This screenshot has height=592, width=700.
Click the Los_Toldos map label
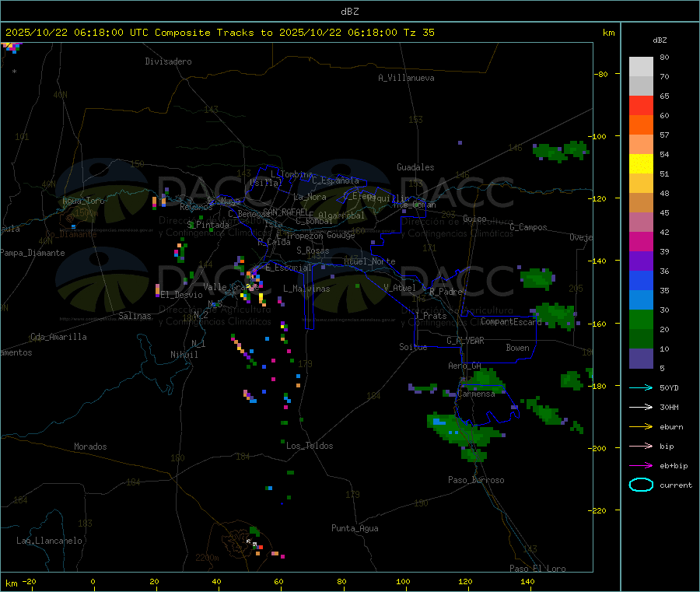pos(310,446)
